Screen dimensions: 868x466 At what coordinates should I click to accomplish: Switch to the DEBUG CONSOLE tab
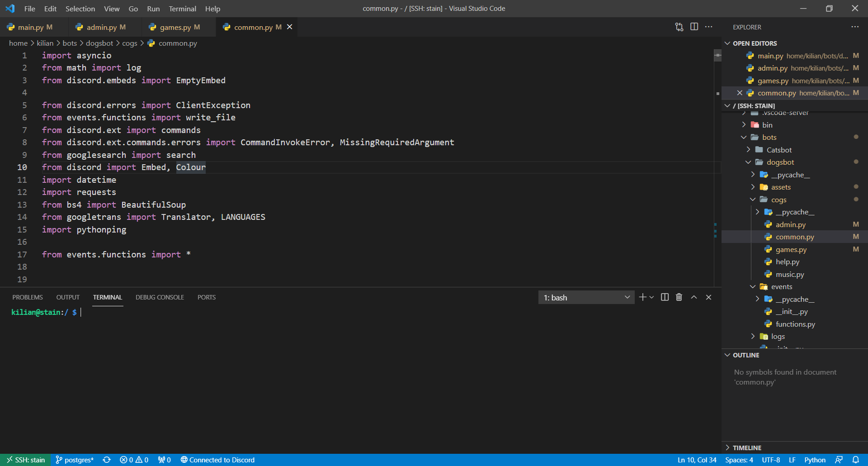click(159, 297)
